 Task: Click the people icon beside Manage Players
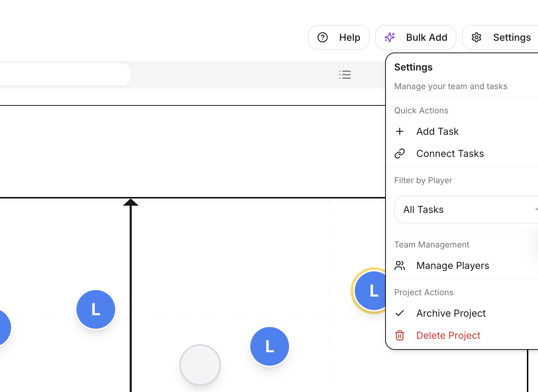pyautogui.click(x=400, y=265)
